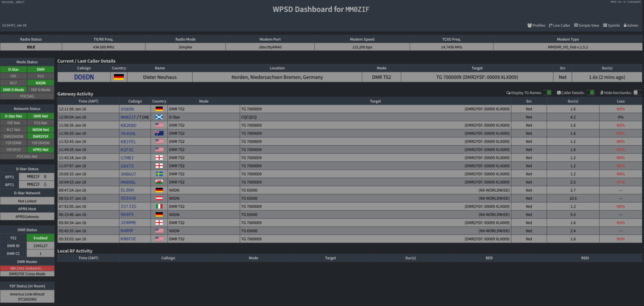Click the speech bubble icon beside Display TG Names
This screenshot has width=644, height=306.
pos(508,93)
